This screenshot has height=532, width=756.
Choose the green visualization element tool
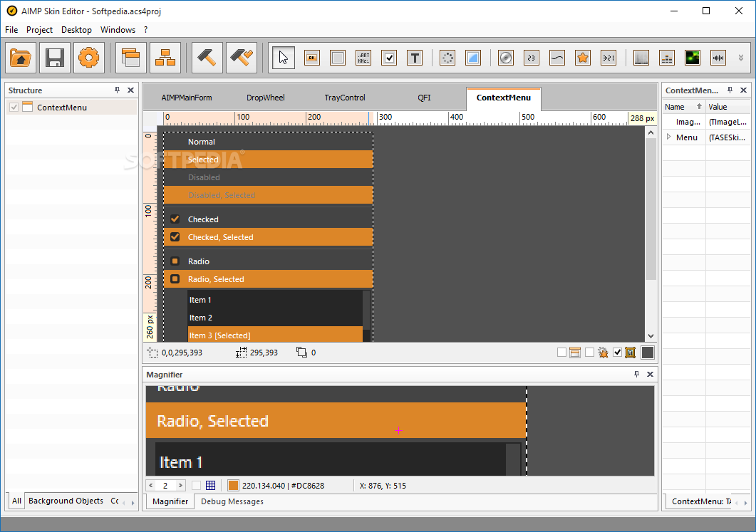(693, 58)
